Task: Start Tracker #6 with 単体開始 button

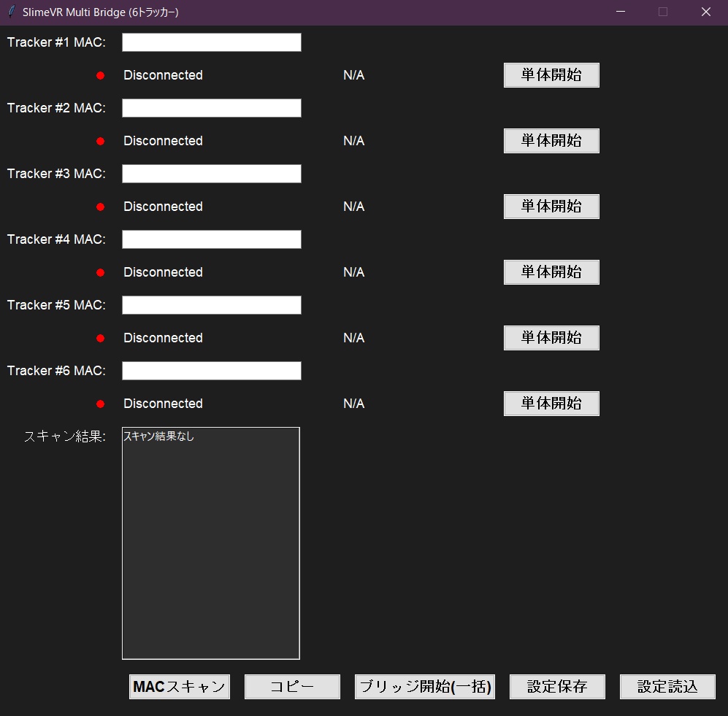Action: pos(551,404)
